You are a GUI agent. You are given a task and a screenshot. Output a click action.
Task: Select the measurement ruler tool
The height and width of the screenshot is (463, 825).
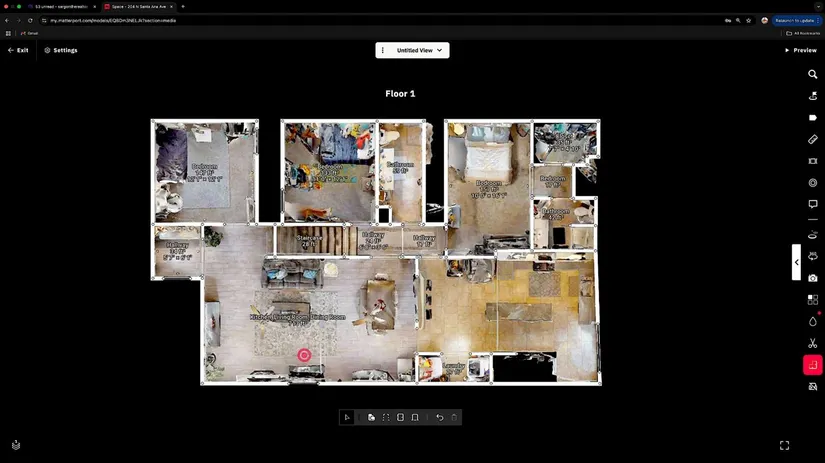(812, 139)
